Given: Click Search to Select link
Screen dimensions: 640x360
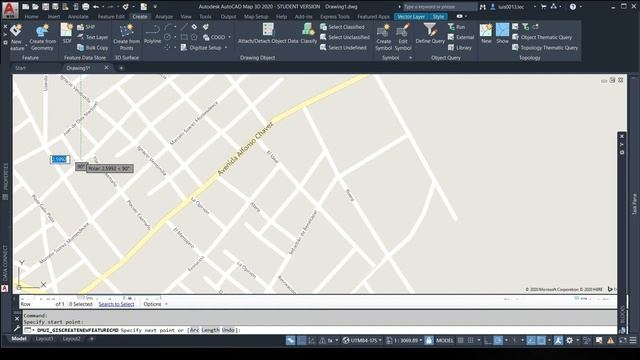Looking at the screenshot, I should point(116,304).
